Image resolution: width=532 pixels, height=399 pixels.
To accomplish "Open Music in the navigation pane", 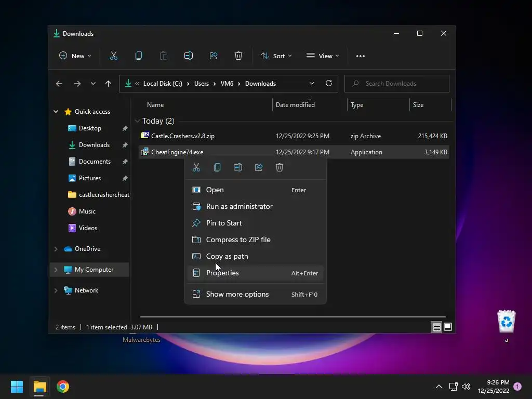I will (87, 211).
